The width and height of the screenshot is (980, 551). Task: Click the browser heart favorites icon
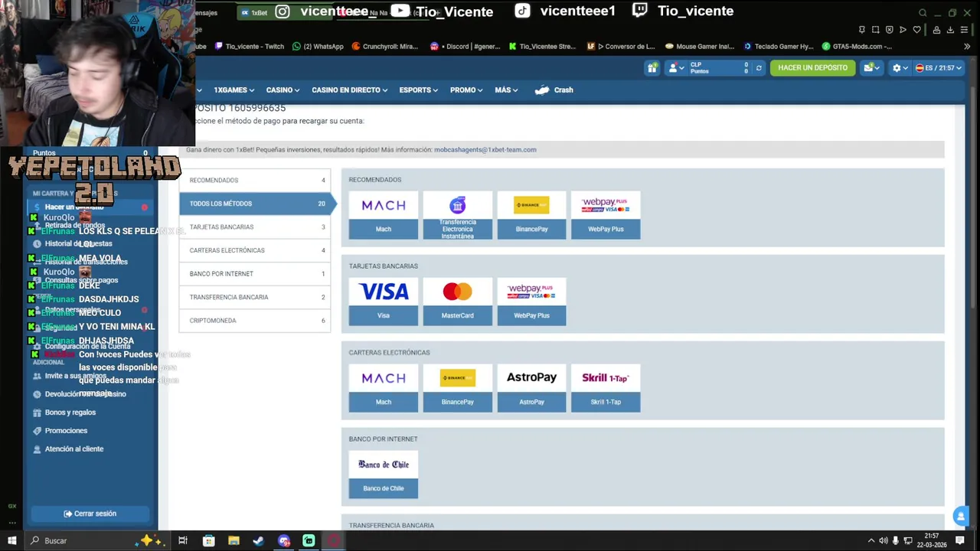point(916,30)
